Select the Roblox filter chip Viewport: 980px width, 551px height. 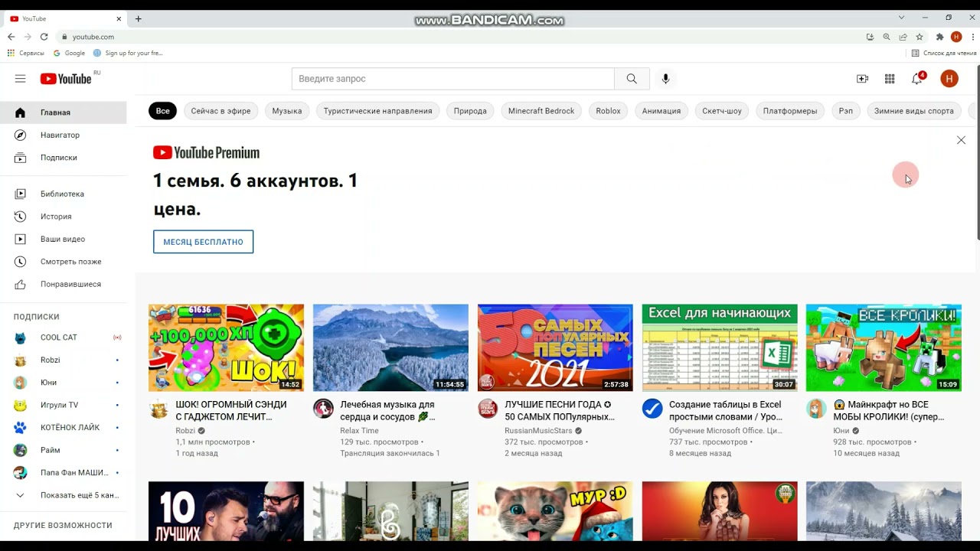(608, 111)
